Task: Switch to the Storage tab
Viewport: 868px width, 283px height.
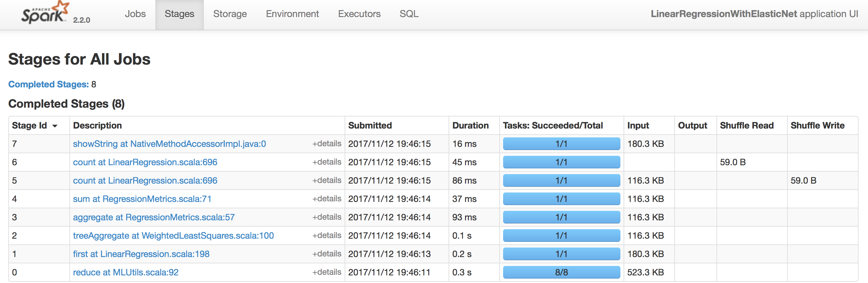Action: pos(230,14)
